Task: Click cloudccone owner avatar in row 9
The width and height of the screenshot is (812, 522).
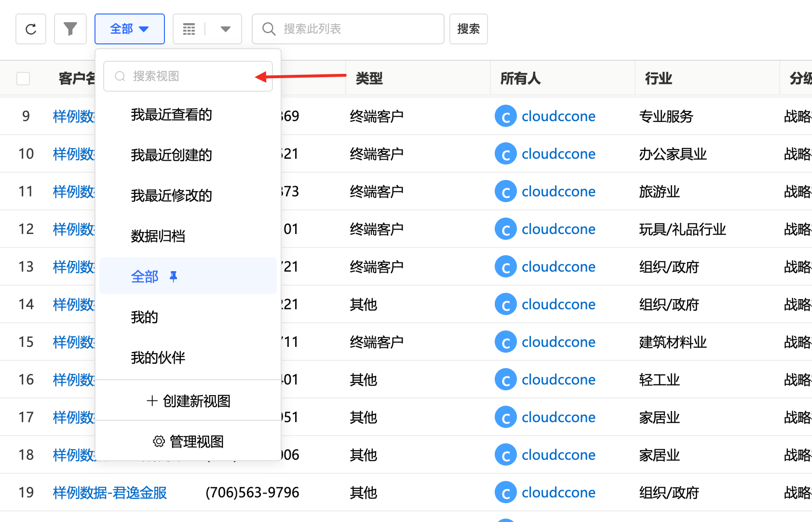Action: (505, 116)
